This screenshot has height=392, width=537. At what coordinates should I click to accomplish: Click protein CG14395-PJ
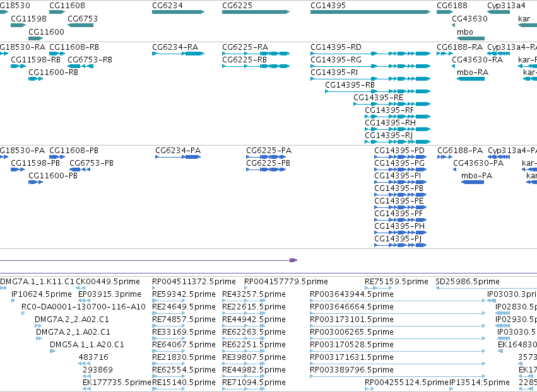(x=398, y=239)
